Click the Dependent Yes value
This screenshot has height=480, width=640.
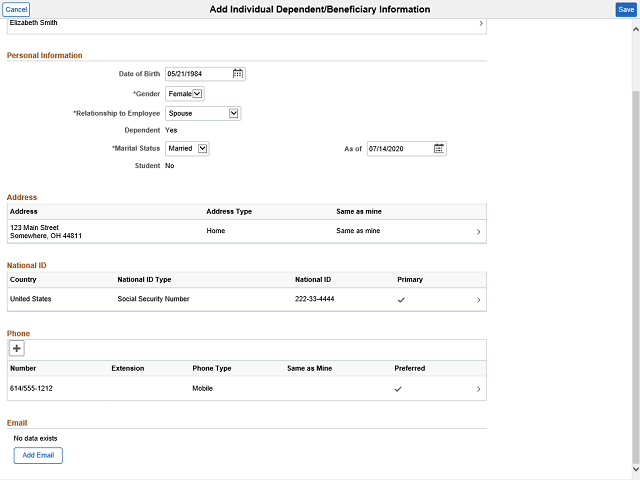tap(171, 130)
